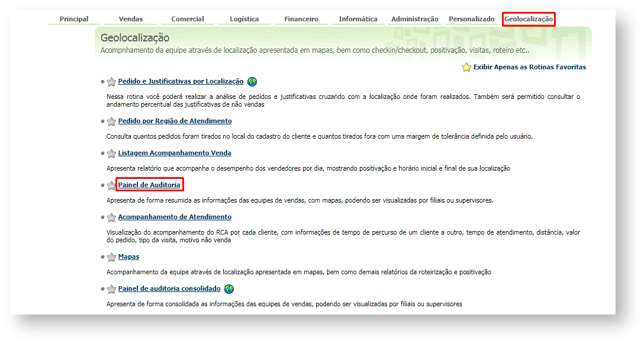
Task: Switch to the Personalizado tab
Action: point(472,19)
